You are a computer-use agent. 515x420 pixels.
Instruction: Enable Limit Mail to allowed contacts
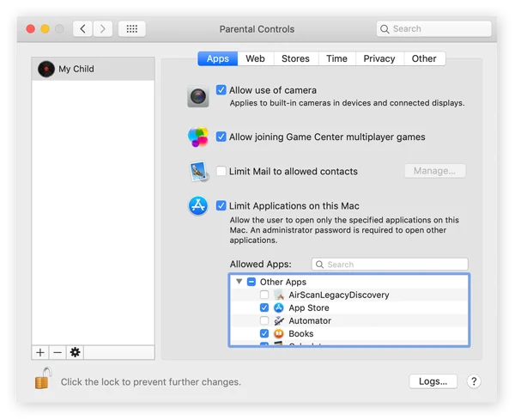click(x=221, y=171)
